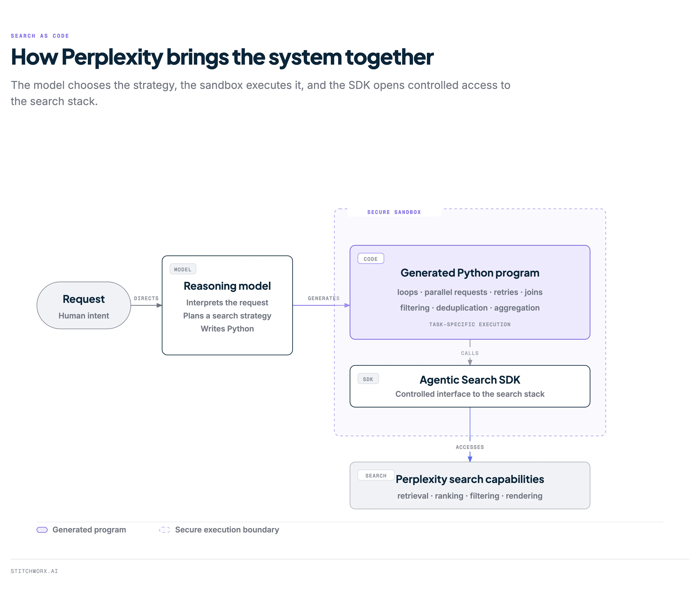Screen dimensions: 700x606
Task: Click the ACCESSES connector label
Action: tap(470, 447)
